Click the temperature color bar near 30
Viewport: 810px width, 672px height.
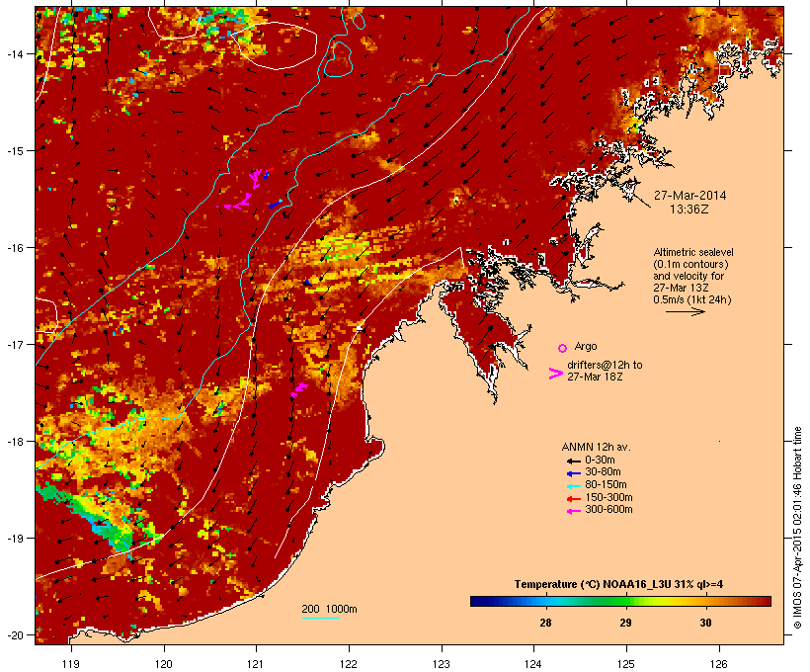(705, 601)
